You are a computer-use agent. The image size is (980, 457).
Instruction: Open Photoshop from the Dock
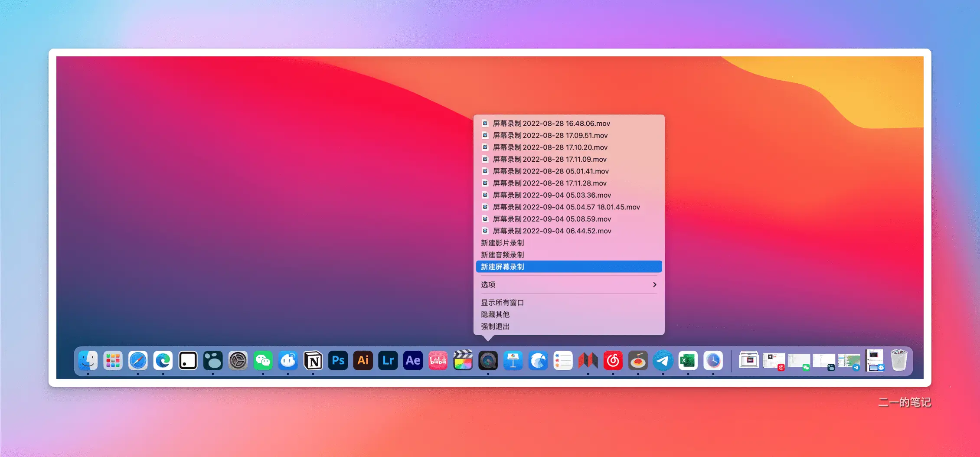click(x=338, y=360)
